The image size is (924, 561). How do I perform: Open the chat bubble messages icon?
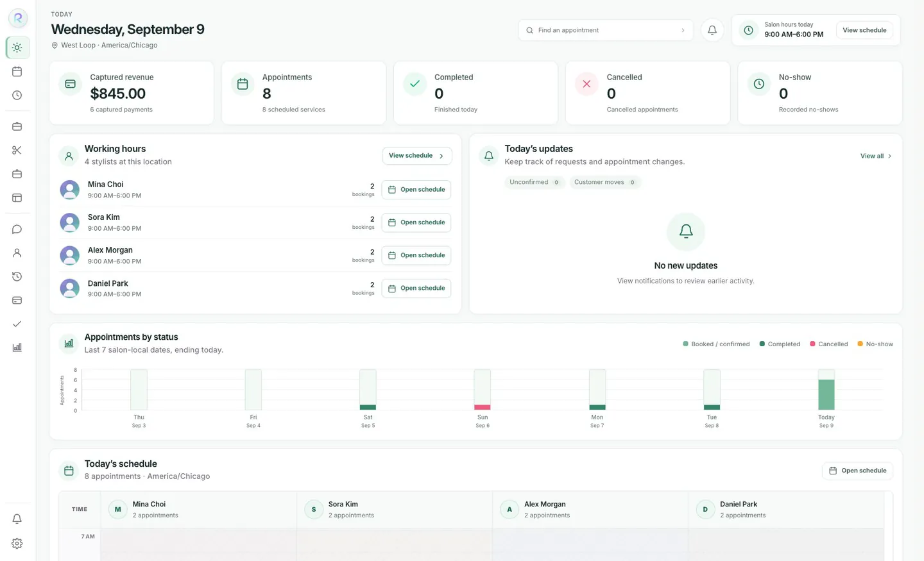pyautogui.click(x=17, y=229)
